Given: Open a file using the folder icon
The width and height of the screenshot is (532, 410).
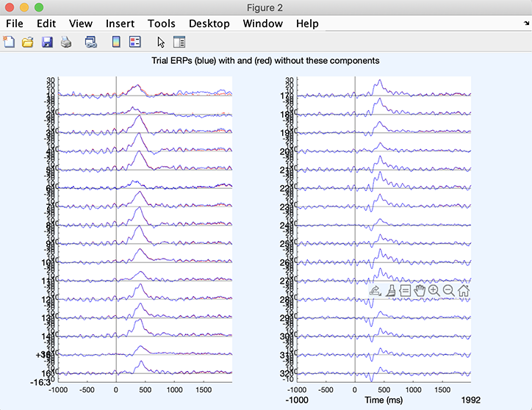Looking at the screenshot, I should click(x=28, y=42).
